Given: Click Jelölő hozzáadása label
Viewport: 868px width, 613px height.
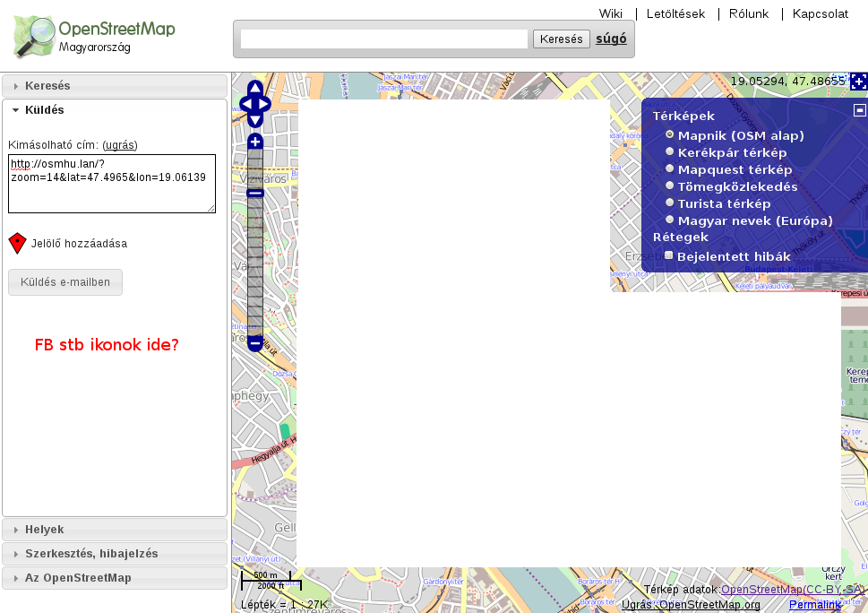Looking at the screenshot, I should (x=79, y=244).
